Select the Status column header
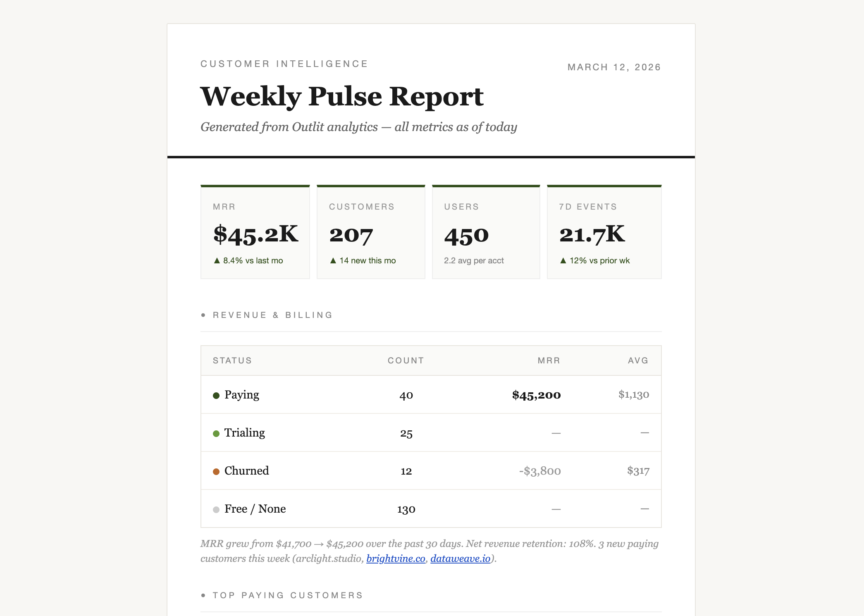864x616 pixels. [232, 361]
